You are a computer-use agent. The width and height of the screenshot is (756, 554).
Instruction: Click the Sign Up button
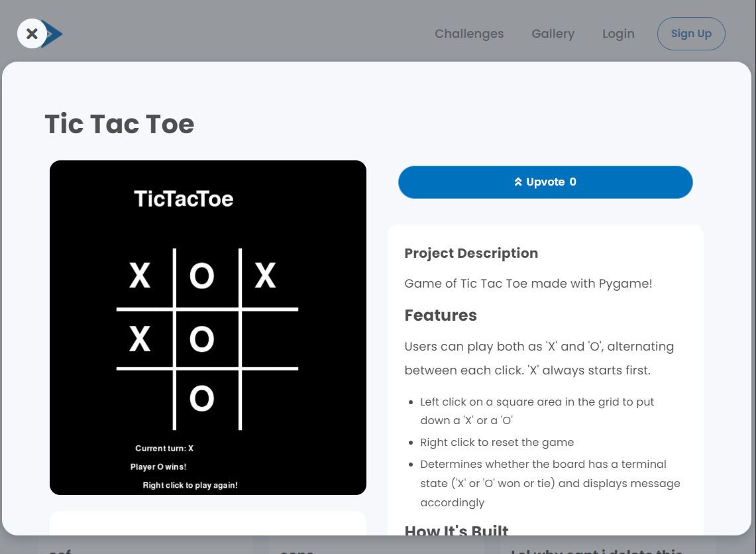pos(691,34)
